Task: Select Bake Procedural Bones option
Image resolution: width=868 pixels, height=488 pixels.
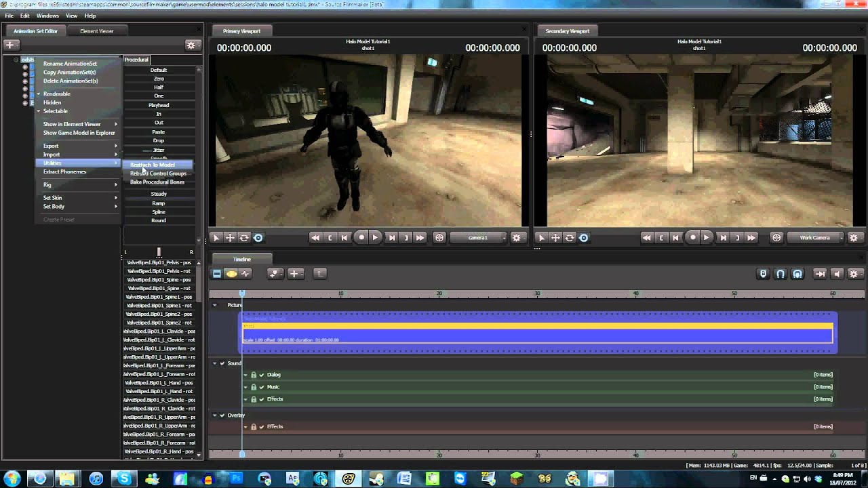Action: (x=157, y=182)
